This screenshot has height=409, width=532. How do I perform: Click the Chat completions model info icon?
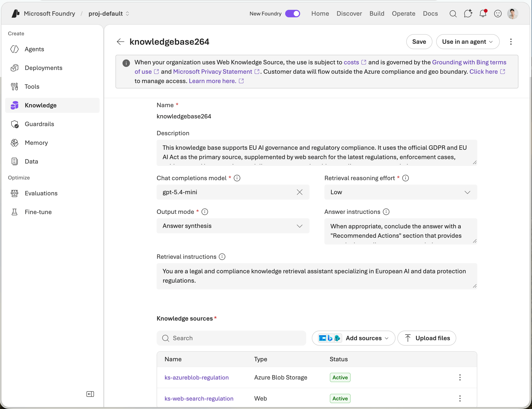pos(237,178)
